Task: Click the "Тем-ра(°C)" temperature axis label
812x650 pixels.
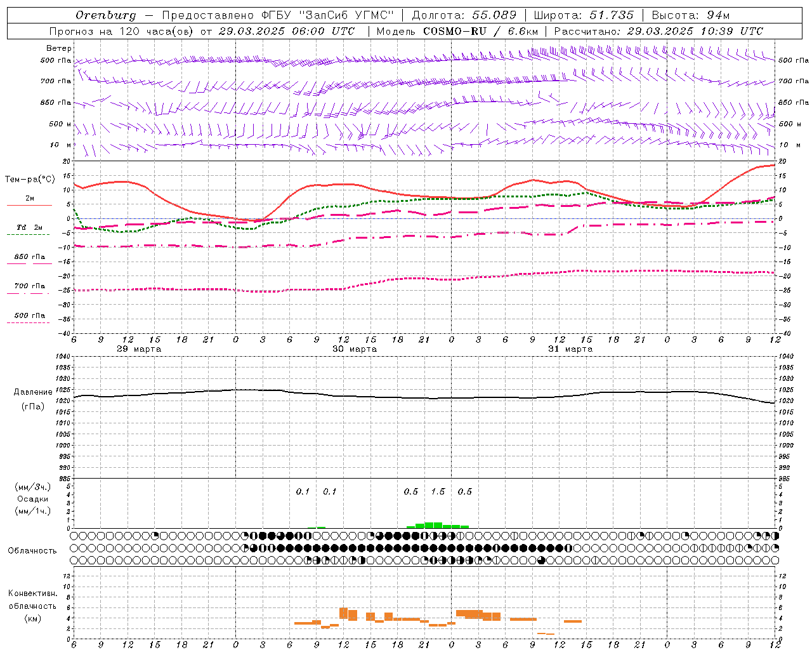Action: [30, 180]
